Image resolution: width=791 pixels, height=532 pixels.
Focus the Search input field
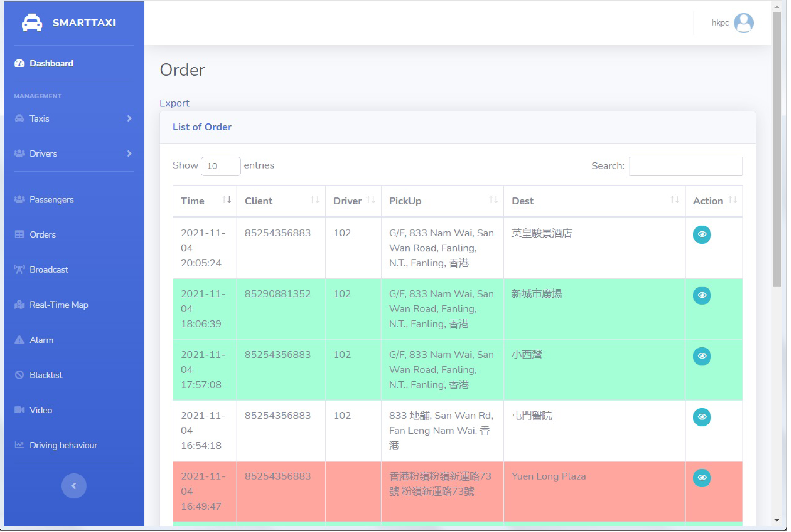point(685,166)
